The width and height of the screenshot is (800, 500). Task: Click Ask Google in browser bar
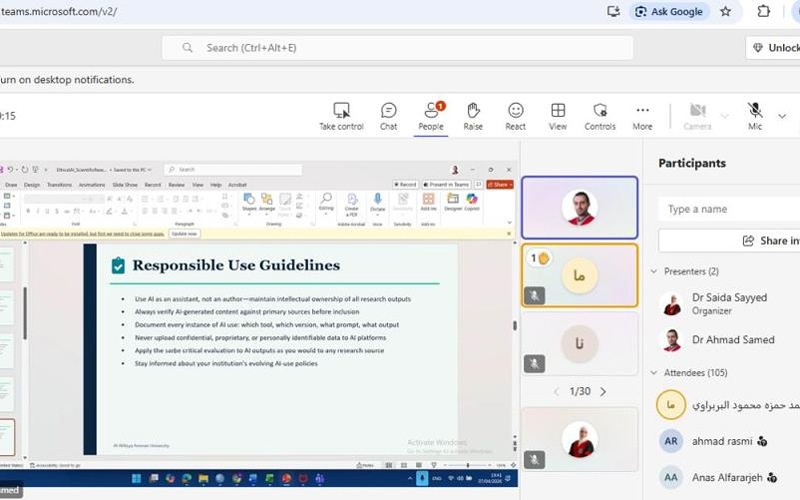coord(670,11)
